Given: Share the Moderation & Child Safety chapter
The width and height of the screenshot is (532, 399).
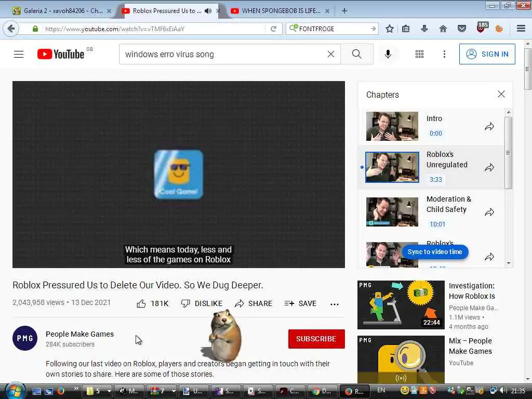Looking at the screenshot, I should pyautogui.click(x=489, y=212).
